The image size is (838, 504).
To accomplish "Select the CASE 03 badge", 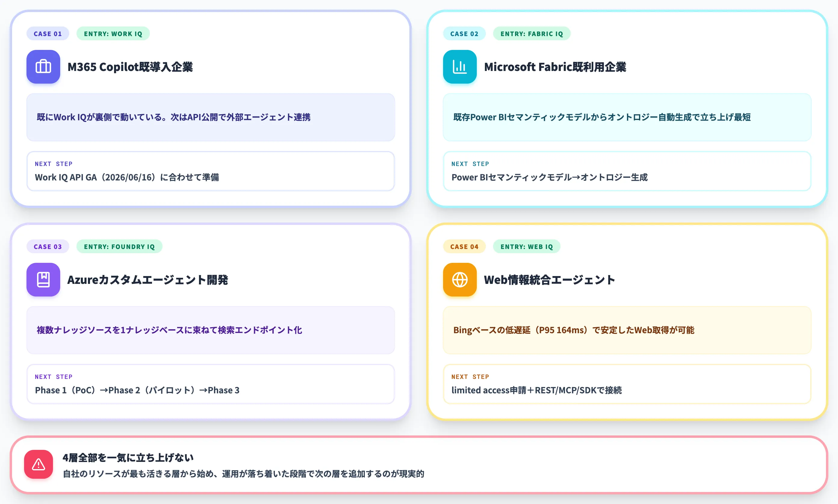I will (48, 247).
